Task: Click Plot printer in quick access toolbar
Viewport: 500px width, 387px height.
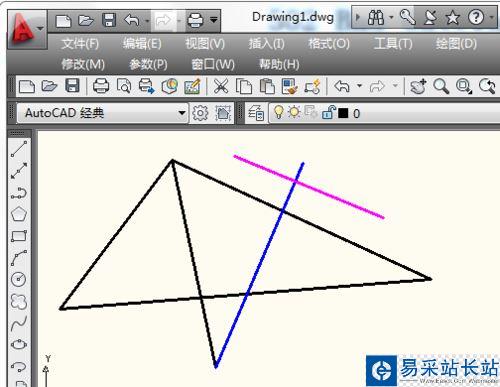Action: pos(195,20)
